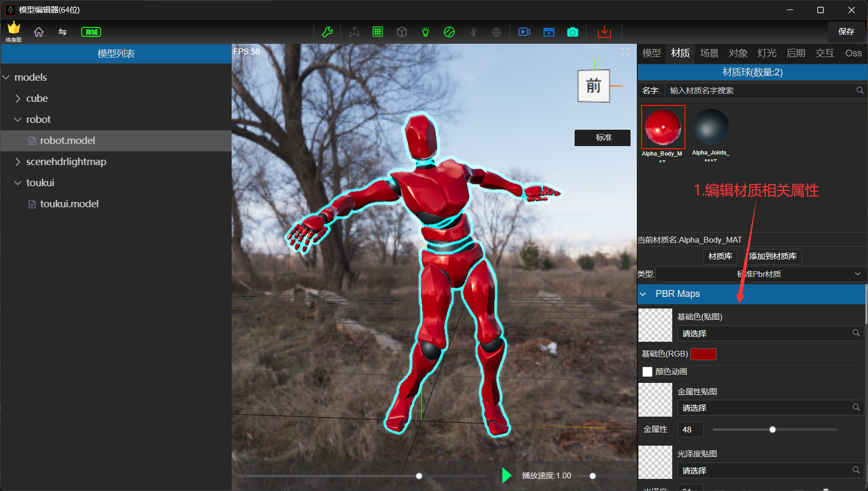Click the 基础色(RGB) red color swatch
868x491 pixels.
[x=703, y=354]
